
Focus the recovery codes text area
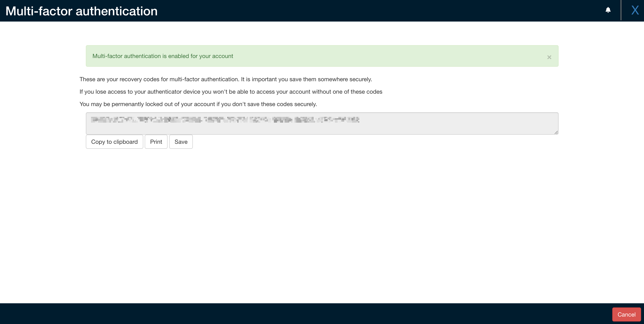coord(322,123)
